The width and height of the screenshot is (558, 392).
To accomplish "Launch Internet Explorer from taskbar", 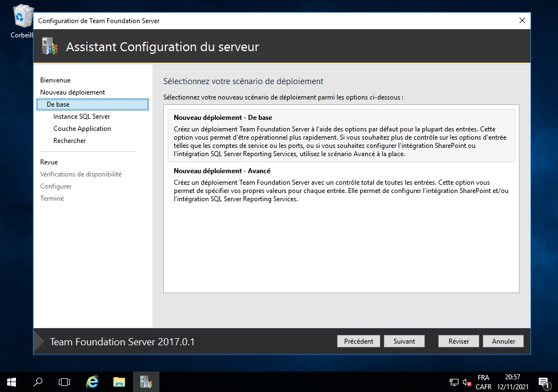I will [92, 382].
